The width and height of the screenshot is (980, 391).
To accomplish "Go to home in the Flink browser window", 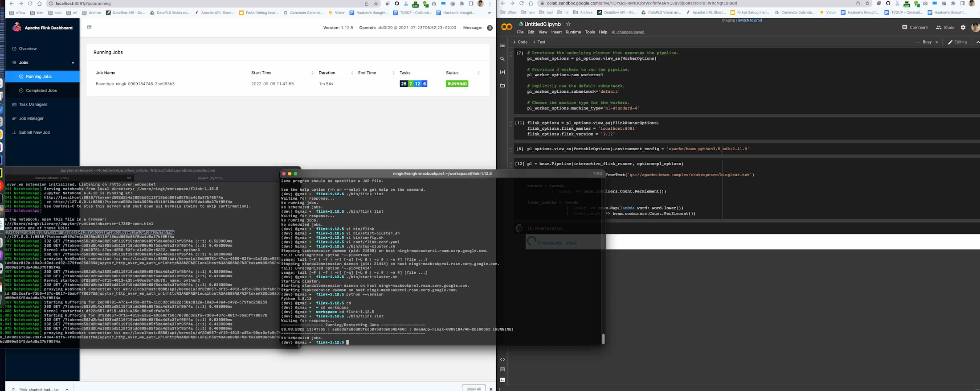I will point(39,4).
